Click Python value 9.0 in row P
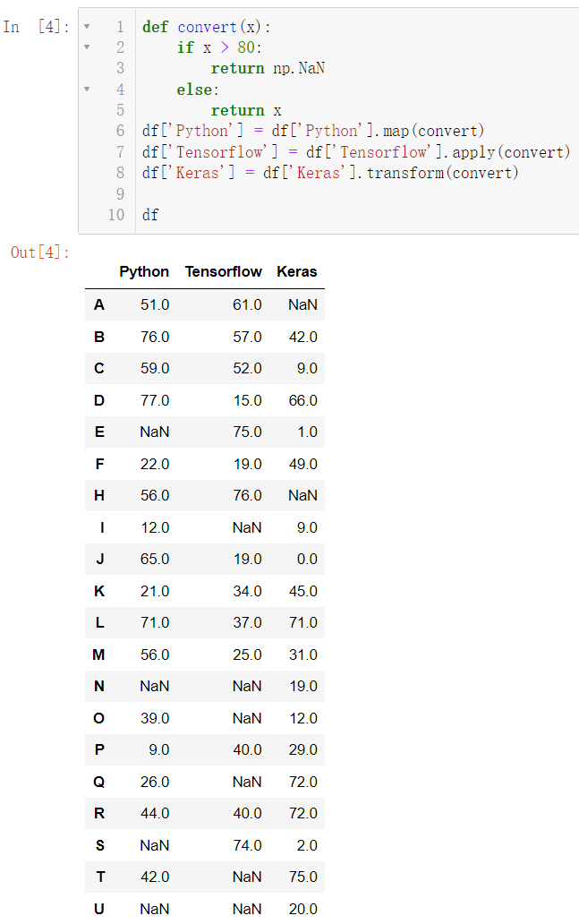 159,749
